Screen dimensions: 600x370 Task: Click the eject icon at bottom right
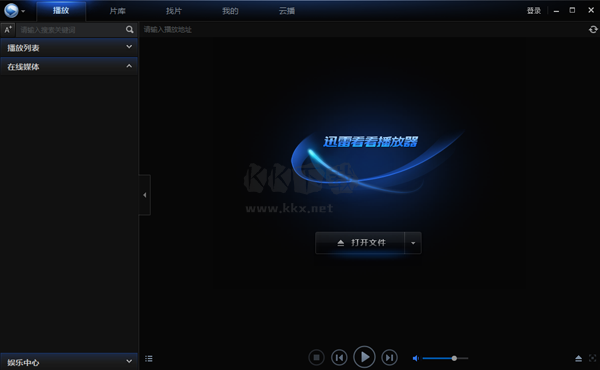(x=579, y=359)
